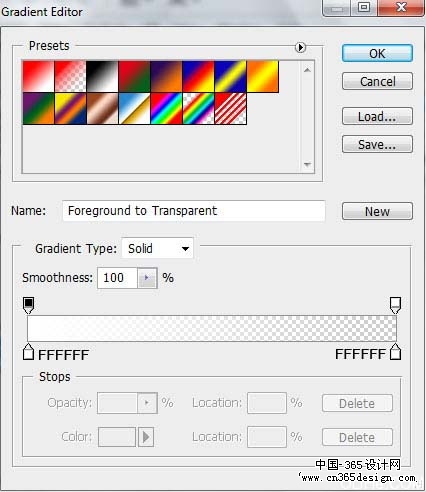
Task: Select the left black opacity stop
Action: point(28,305)
